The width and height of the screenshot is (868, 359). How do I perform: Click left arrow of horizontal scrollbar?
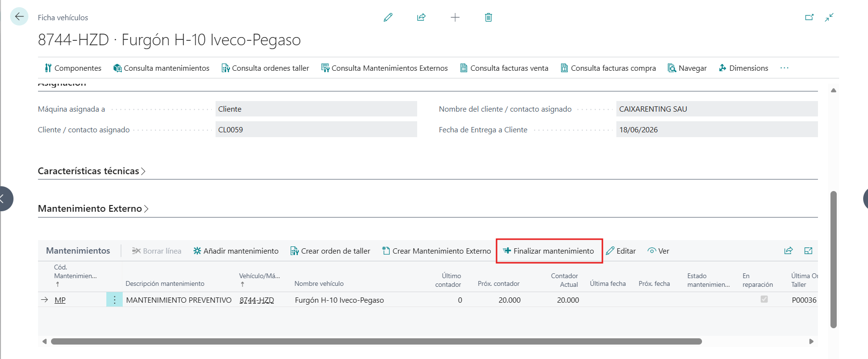coord(44,341)
